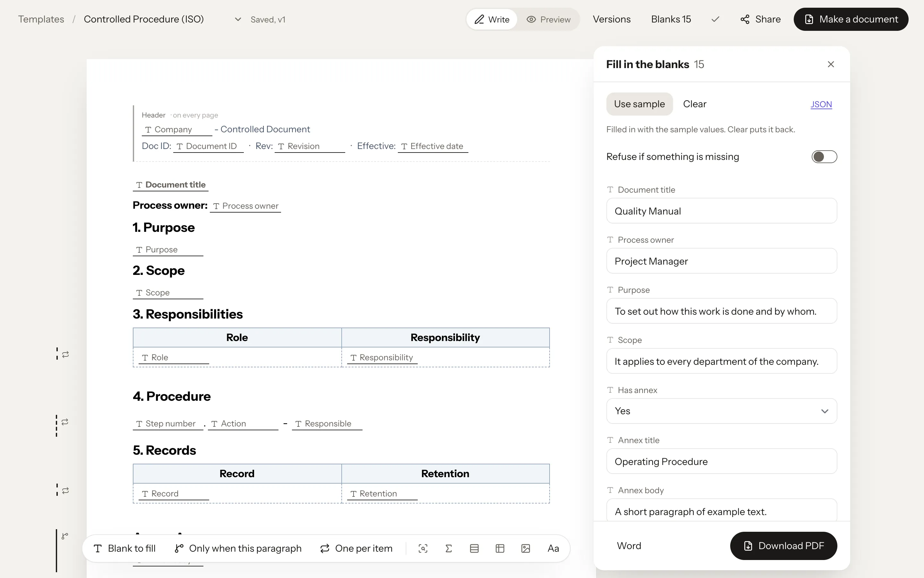Add a Blank to fill field
Image resolution: width=924 pixels, height=578 pixels.
tap(124, 548)
